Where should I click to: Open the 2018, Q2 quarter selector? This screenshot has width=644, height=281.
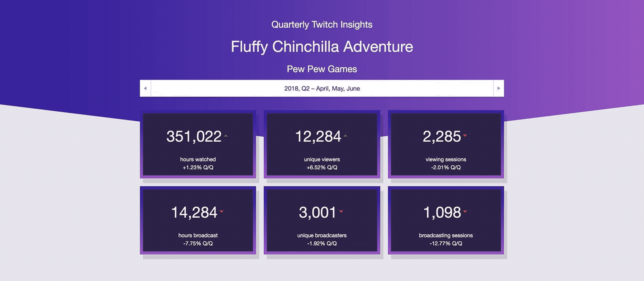coord(322,88)
